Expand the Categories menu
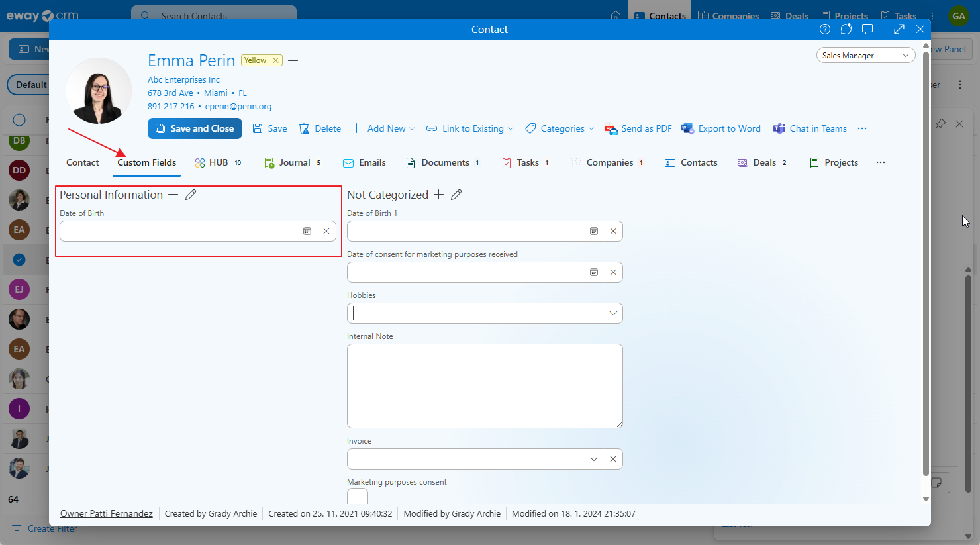 [560, 129]
